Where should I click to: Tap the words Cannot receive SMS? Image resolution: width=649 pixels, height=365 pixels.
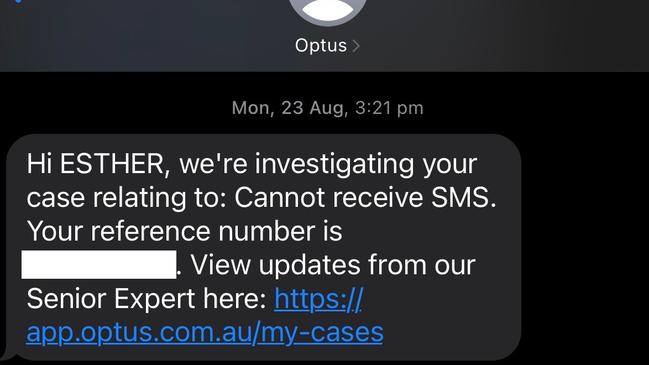pyautogui.click(x=365, y=197)
